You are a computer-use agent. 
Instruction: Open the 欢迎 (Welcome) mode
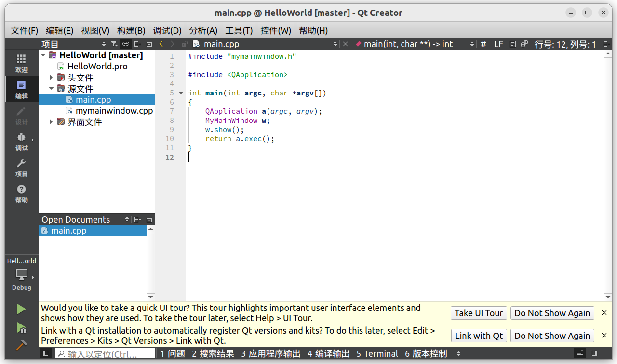point(21,63)
